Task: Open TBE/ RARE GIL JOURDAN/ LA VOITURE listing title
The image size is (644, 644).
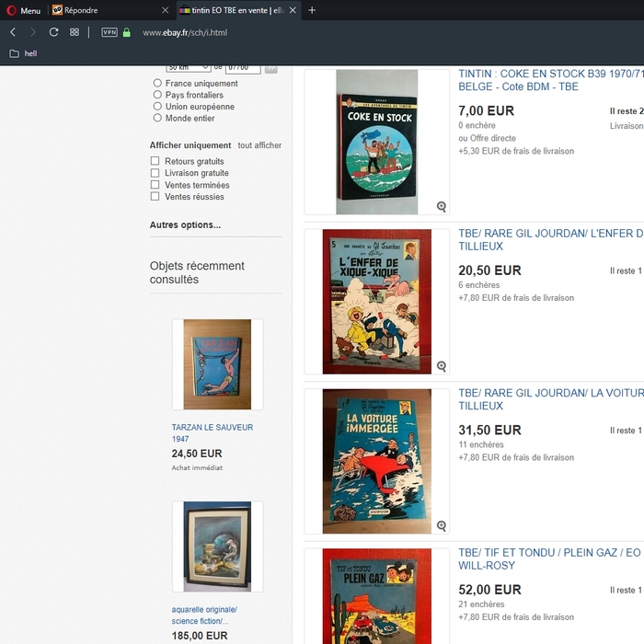Action: (551, 399)
